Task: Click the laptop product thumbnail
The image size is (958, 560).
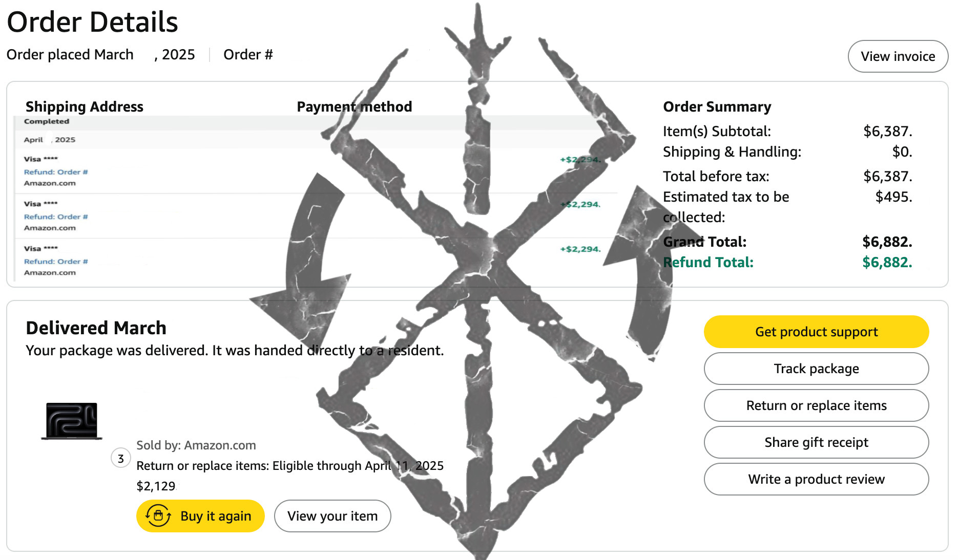Action: [x=72, y=421]
